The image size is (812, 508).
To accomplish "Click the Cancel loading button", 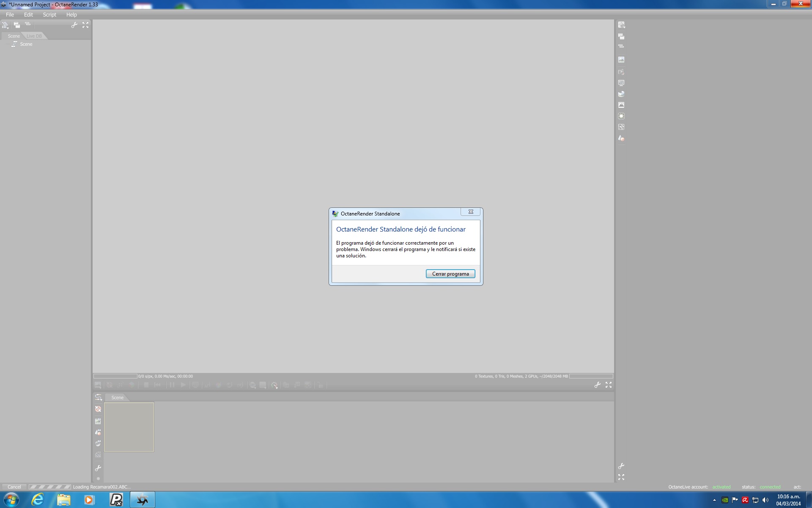I will (14, 487).
